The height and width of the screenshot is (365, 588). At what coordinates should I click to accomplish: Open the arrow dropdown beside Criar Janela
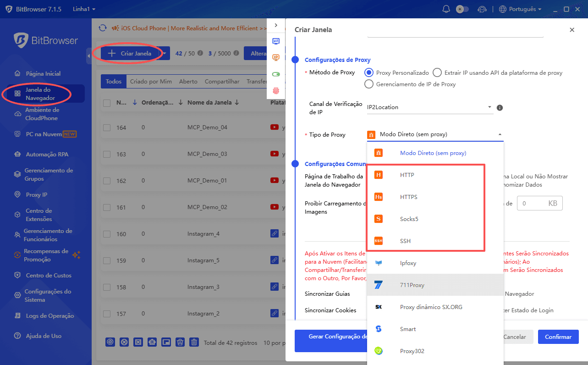coord(165,53)
